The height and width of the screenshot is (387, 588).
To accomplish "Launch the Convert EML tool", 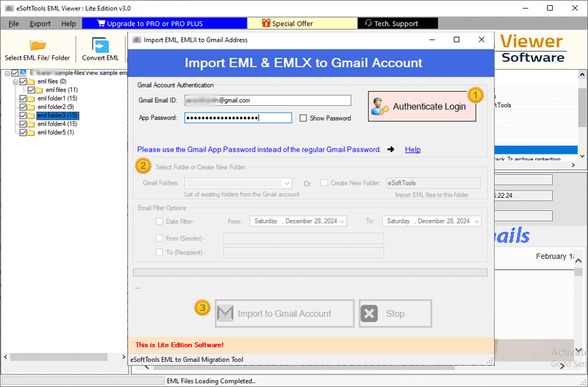I will coord(100,49).
